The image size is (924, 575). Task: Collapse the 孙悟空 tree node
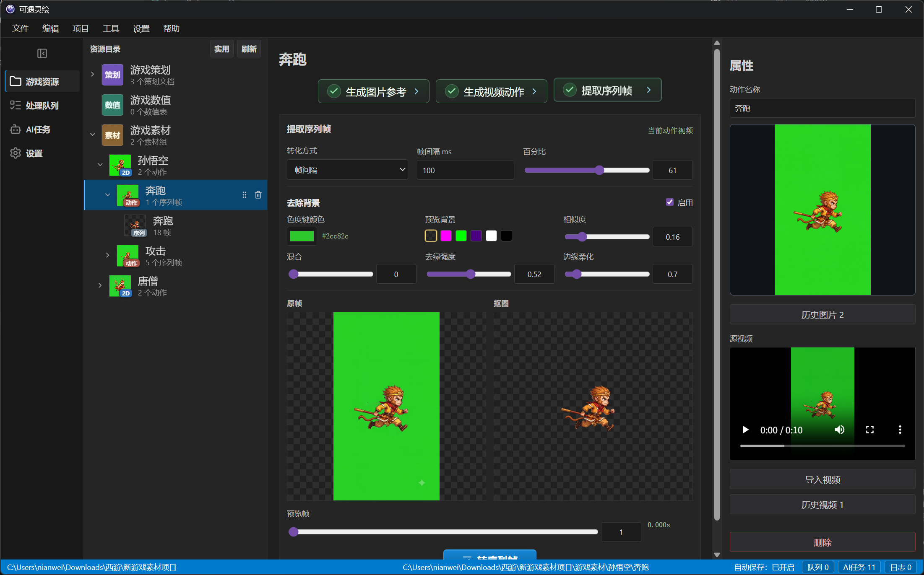coord(100,165)
